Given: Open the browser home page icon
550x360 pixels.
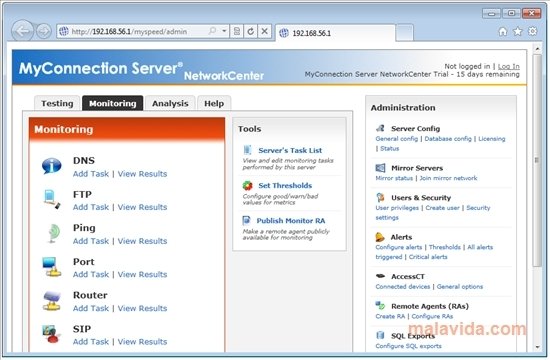Looking at the screenshot, I should (x=503, y=32).
